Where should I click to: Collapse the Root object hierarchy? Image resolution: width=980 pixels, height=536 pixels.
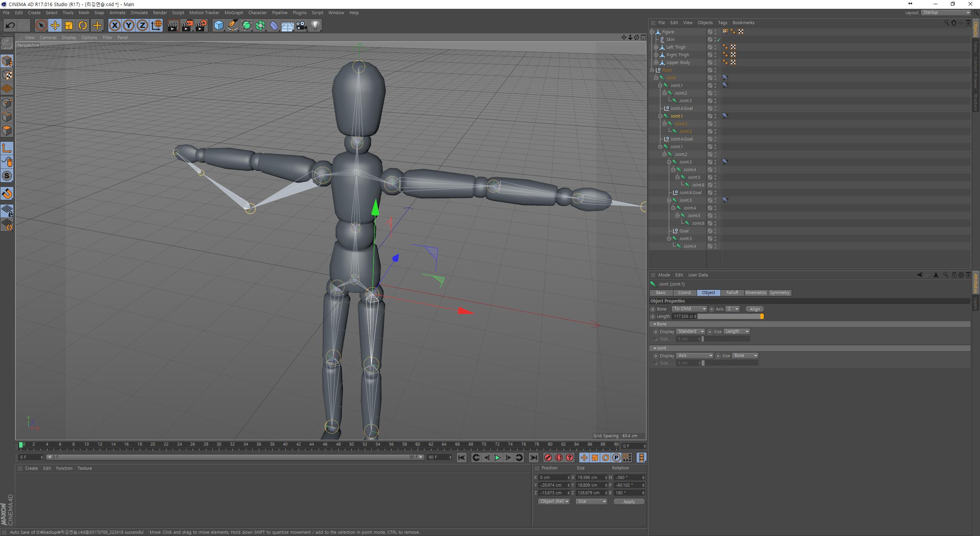click(x=652, y=70)
